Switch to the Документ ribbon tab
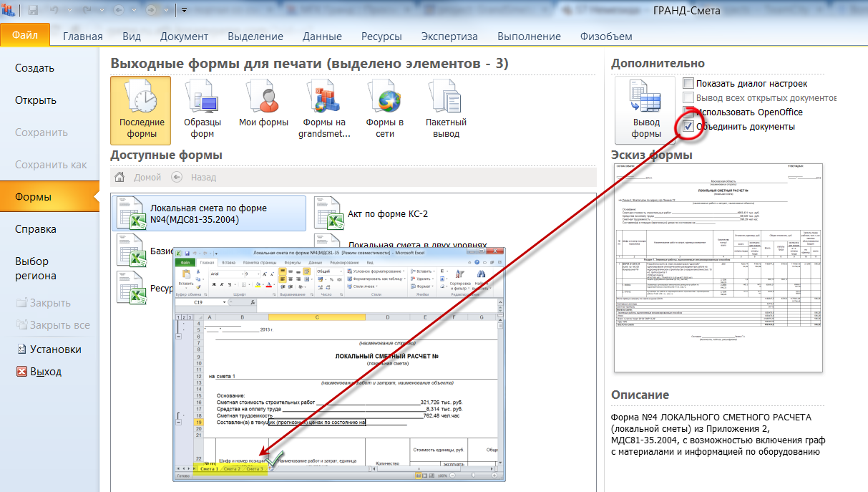868x492 pixels. pyautogui.click(x=184, y=37)
